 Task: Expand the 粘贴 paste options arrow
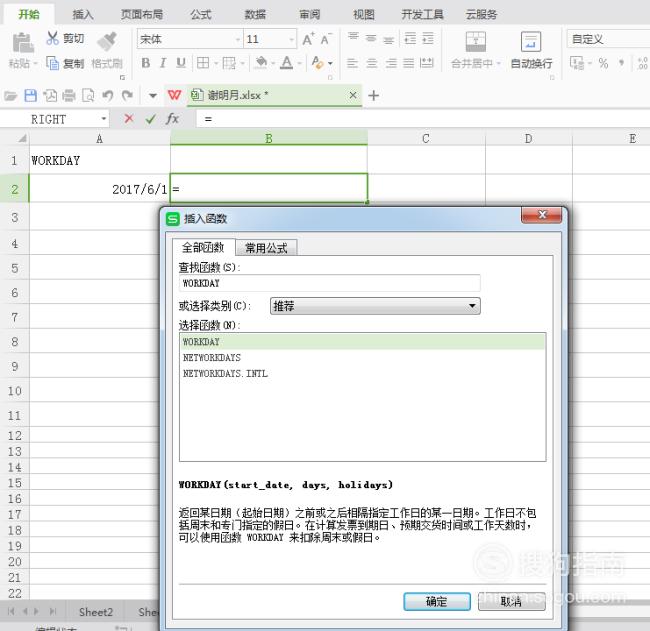[36, 63]
